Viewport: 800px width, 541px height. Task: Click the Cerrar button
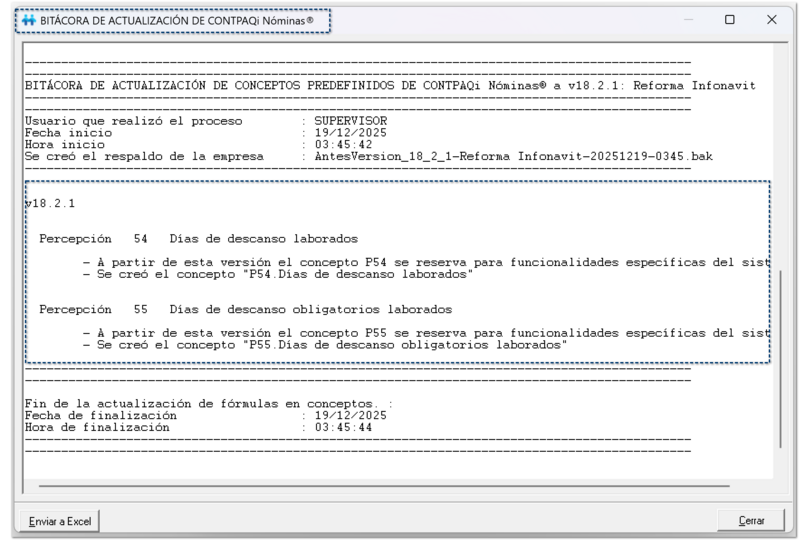tap(751, 521)
